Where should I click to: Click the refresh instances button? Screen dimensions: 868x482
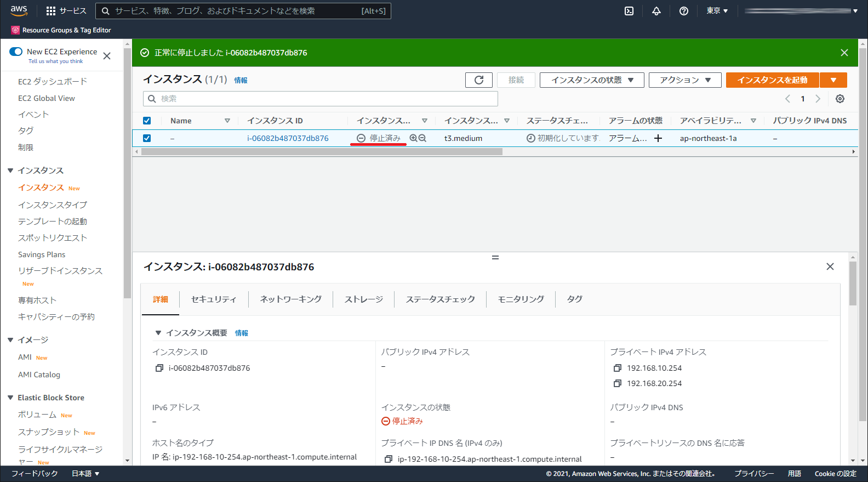coord(478,80)
